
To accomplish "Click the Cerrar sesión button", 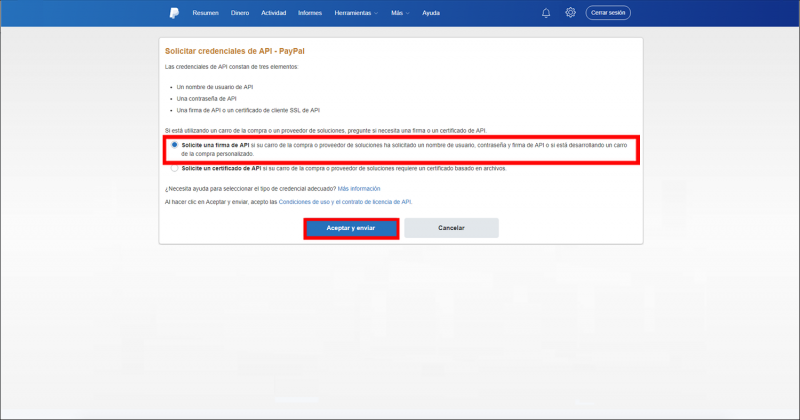I will [608, 13].
